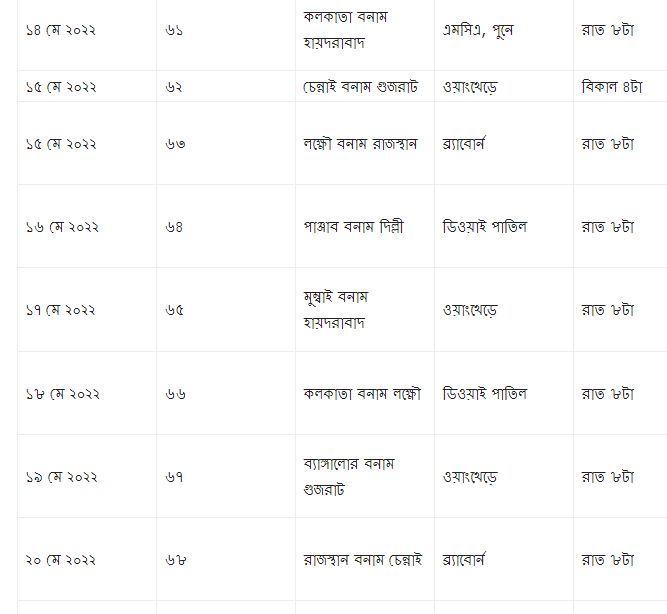This screenshot has height=614, width=667.
Task: Click পাঞ্জাব বনাম দিল্লী match cell
Action: click(353, 227)
